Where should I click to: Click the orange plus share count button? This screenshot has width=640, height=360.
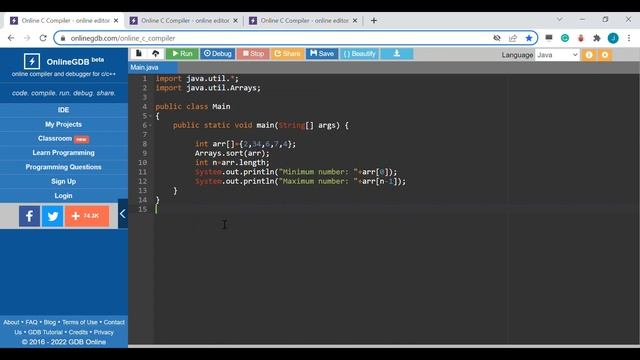(x=87, y=216)
